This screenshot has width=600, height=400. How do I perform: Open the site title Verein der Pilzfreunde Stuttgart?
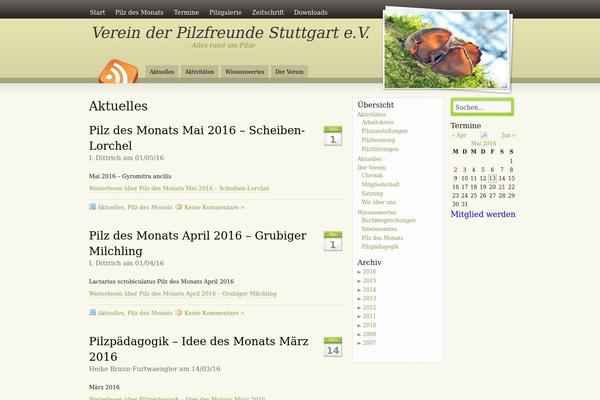[x=231, y=33]
